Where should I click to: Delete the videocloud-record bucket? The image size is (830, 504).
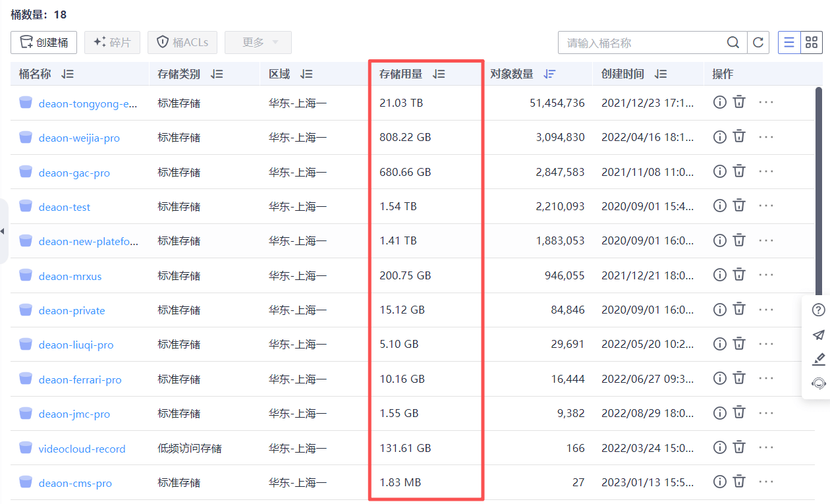tap(740, 447)
